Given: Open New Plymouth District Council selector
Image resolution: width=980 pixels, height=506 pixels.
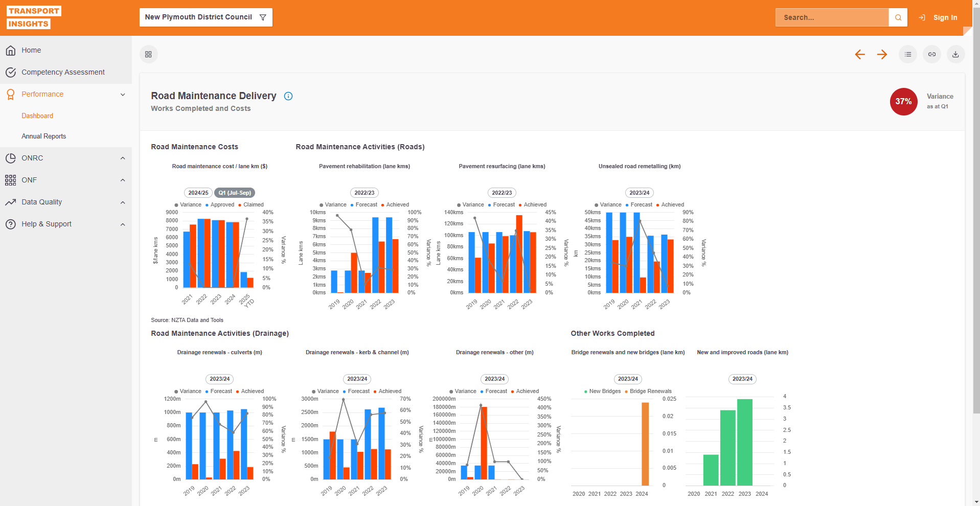Looking at the screenshot, I should pos(206,17).
